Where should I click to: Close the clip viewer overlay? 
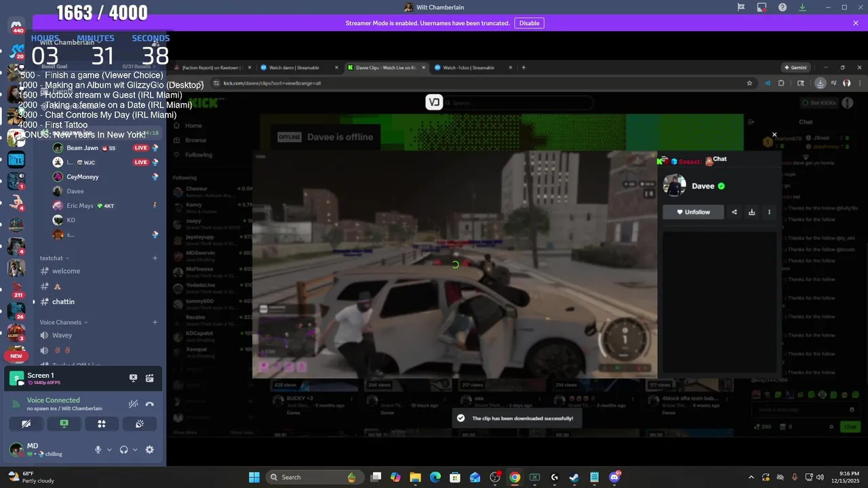pyautogui.click(x=774, y=135)
